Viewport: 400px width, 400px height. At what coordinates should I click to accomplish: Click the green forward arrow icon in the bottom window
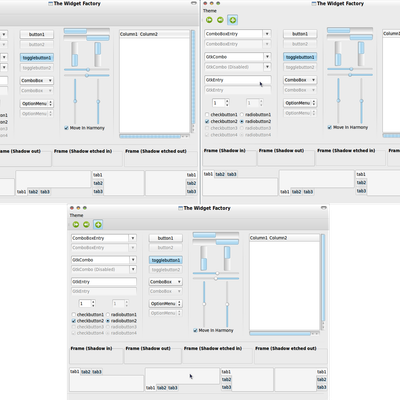pyautogui.click(x=76, y=225)
